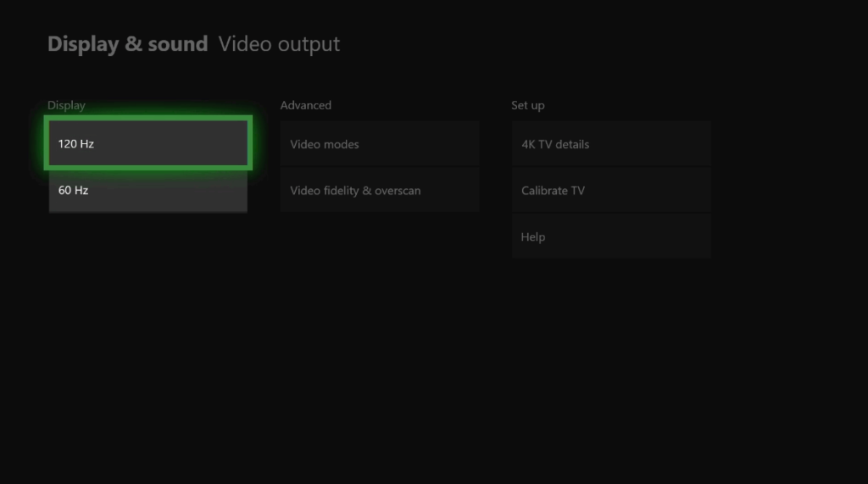868x484 pixels.
Task: Click the Video output subtitle
Action: click(279, 44)
